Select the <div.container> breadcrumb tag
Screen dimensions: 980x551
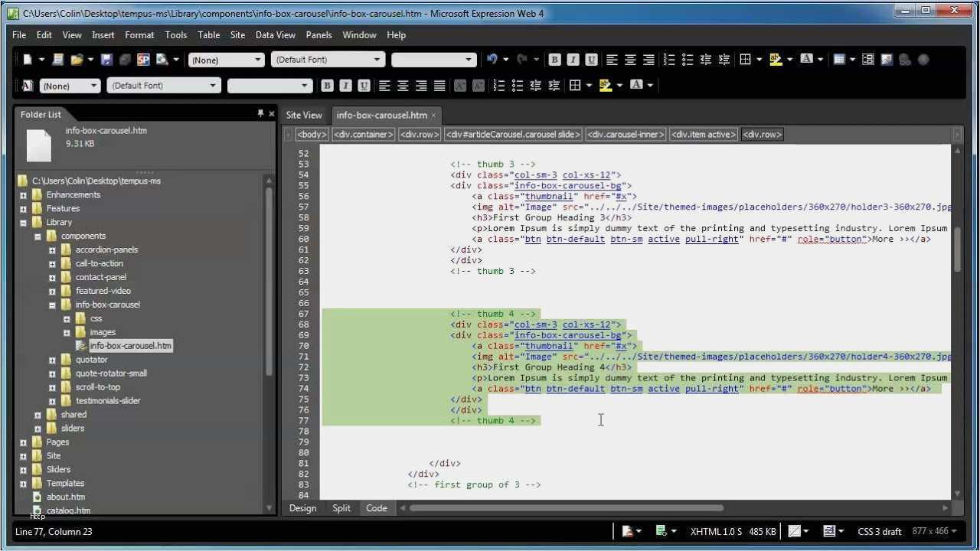364,135
